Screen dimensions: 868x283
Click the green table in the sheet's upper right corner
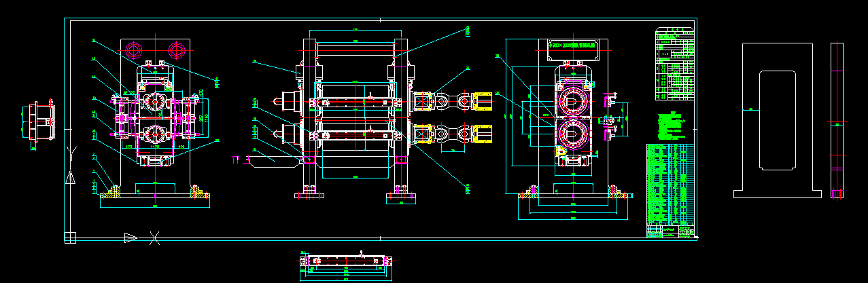click(x=676, y=63)
